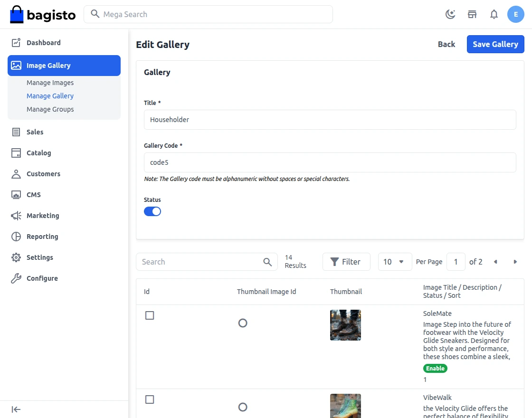532x418 pixels.
Task: Open the user avatar menu
Action: (x=516, y=14)
